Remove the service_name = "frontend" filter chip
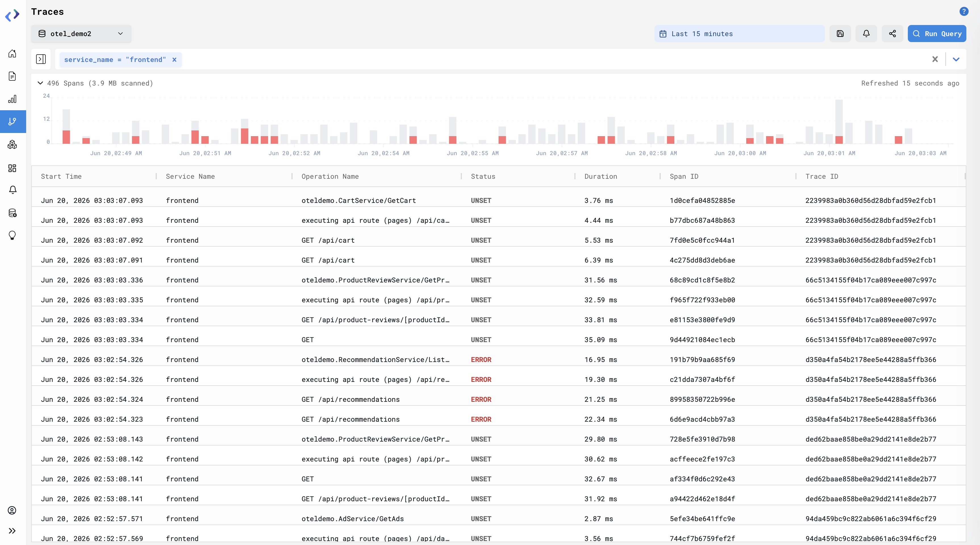 [x=174, y=59]
